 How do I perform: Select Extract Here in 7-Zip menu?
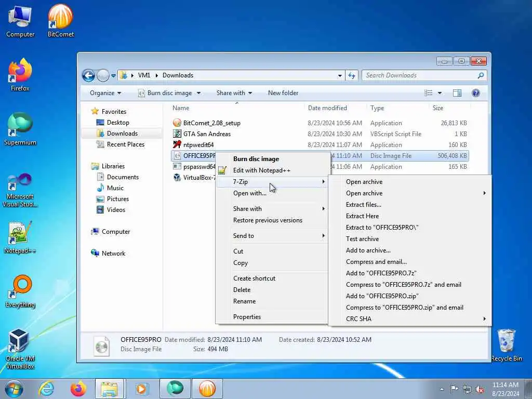362,216
